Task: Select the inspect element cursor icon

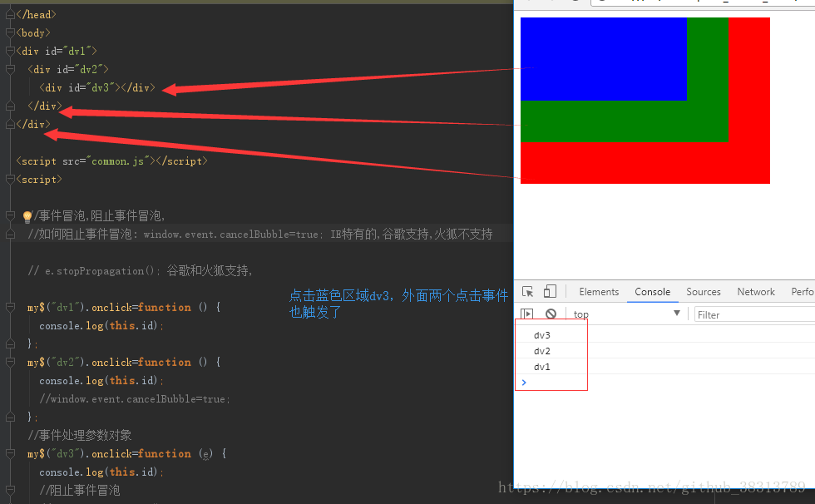Action: click(527, 291)
